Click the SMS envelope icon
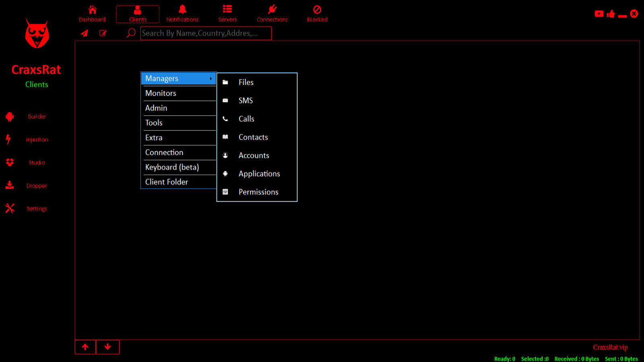644x362 pixels. click(x=225, y=101)
